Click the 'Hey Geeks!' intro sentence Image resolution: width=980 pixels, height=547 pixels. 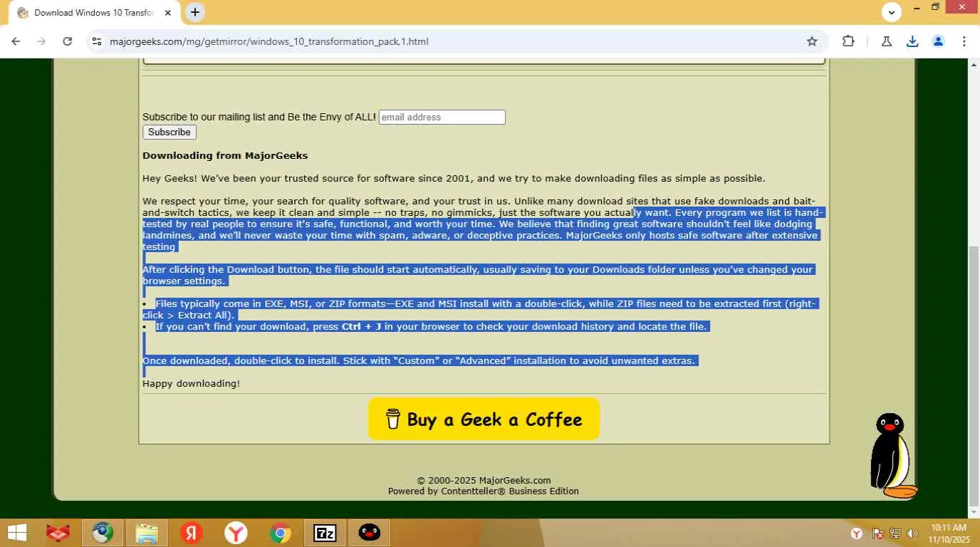pyautogui.click(x=454, y=178)
